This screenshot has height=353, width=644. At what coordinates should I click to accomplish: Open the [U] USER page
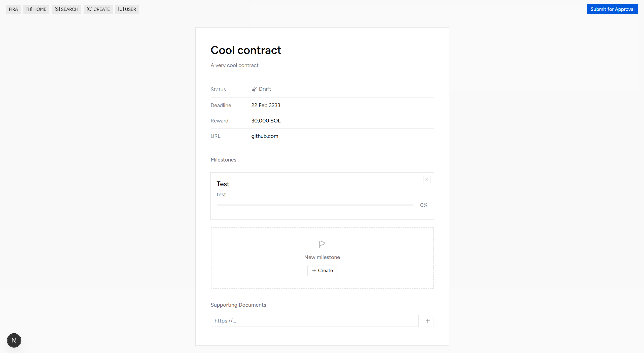click(x=127, y=9)
